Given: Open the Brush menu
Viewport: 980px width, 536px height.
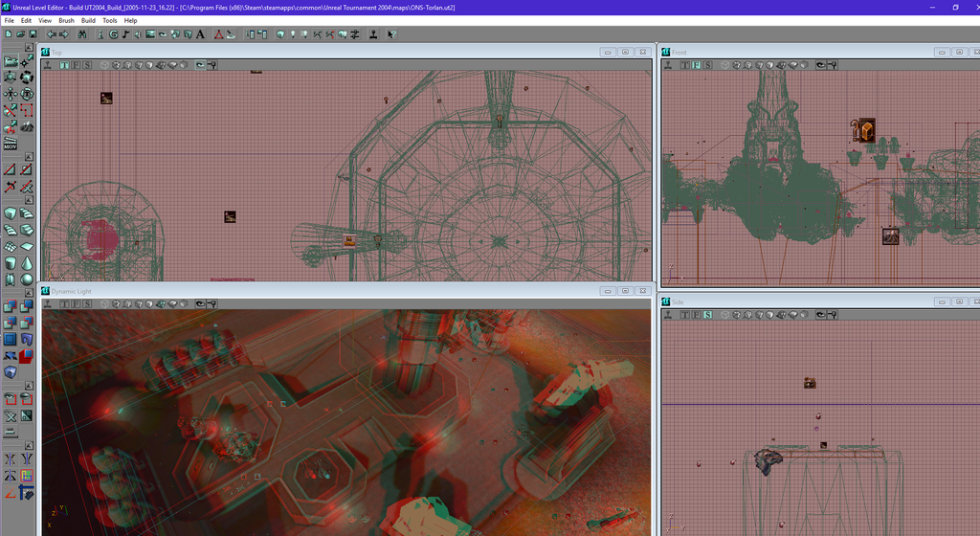Looking at the screenshot, I should (x=66, y=21).
